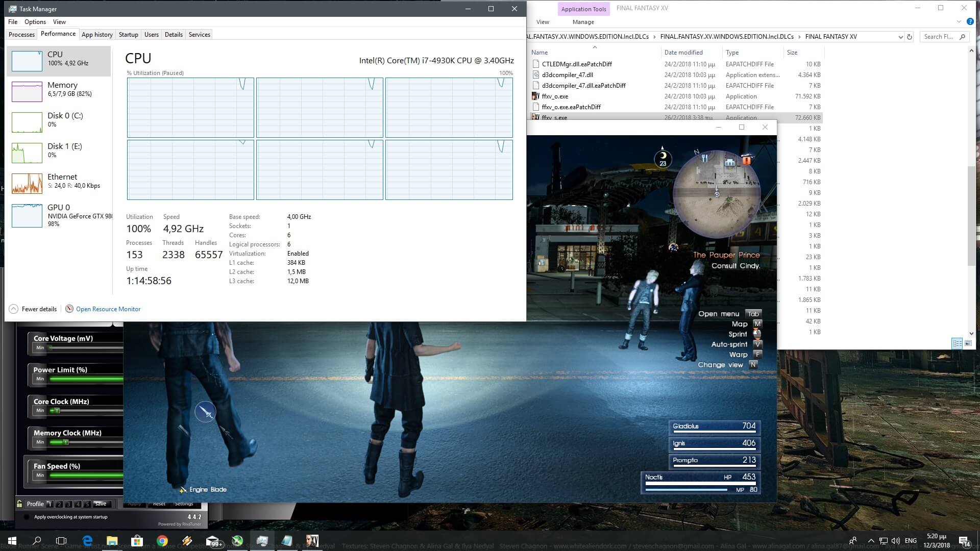
Task: Open the Resource Monitor icon link
Action: coord(69,309)
